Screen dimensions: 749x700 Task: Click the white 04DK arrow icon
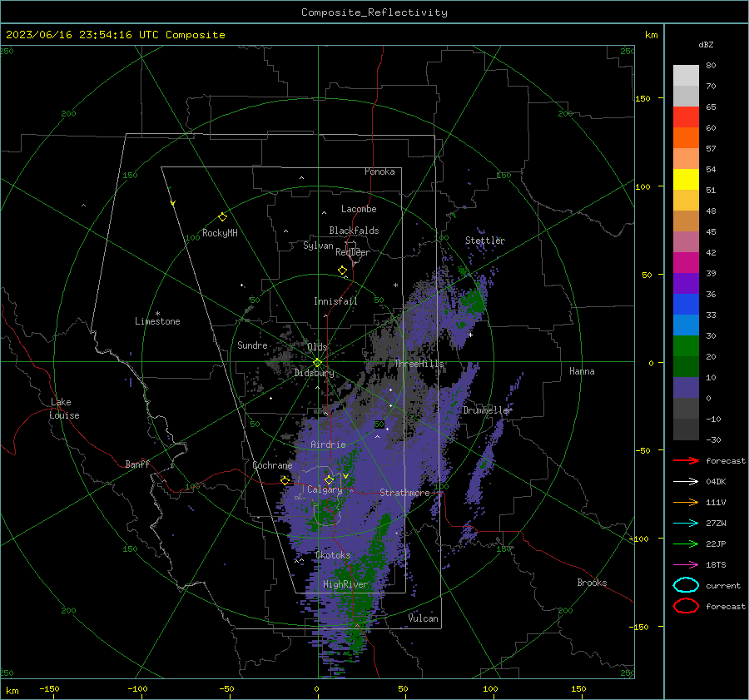(686, 482)
